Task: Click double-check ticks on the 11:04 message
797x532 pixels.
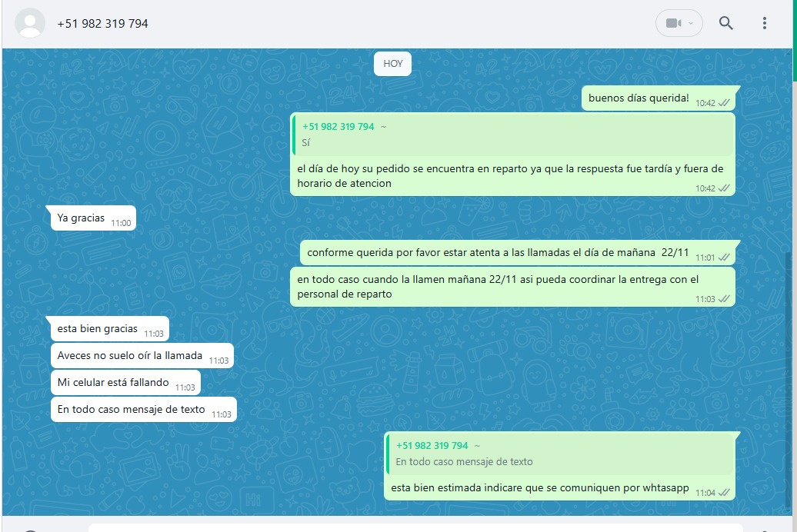Action: (724, 493)
